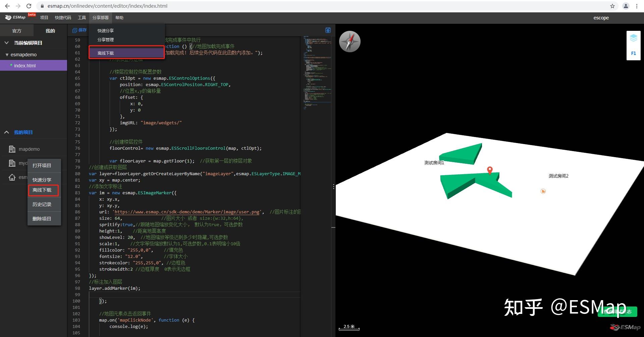This screenshot has width=644, height=337.
Task: Click the upper green 3D room shape
Action: pyautogui.click(x=461, y=154)
